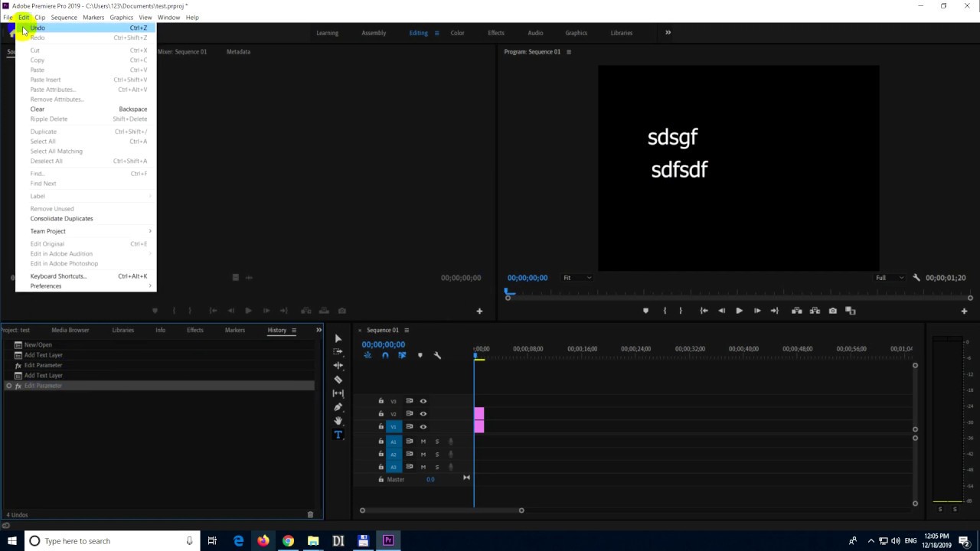The height and width of the screenshot is (551, 980).
Task: Select the Type tool
Action: (338, 435)
